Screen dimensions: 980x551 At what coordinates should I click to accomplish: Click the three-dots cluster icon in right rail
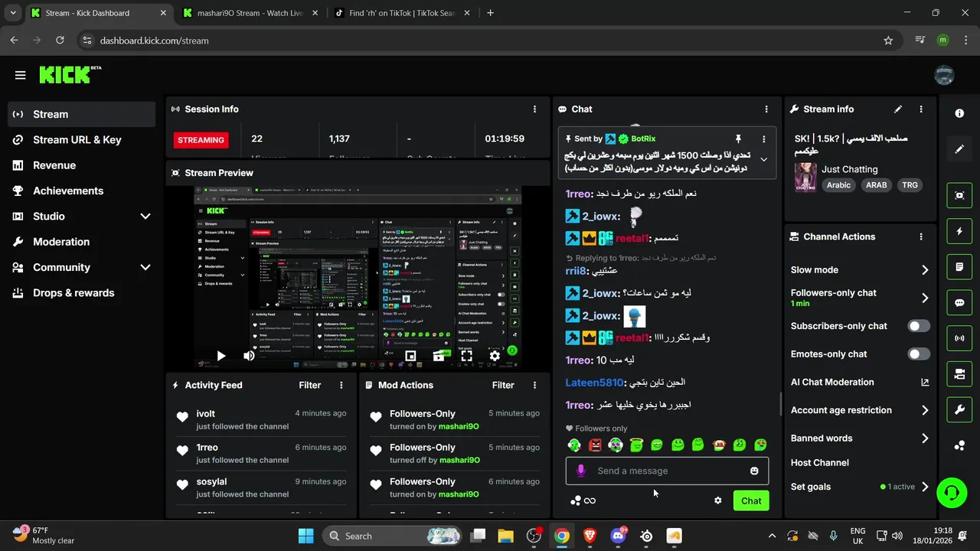[959, 445]
